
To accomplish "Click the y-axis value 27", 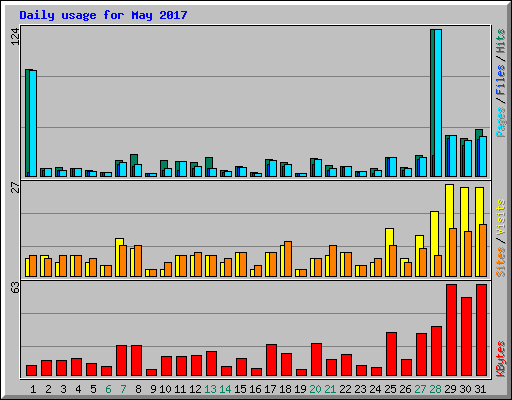I will [15, 187].
